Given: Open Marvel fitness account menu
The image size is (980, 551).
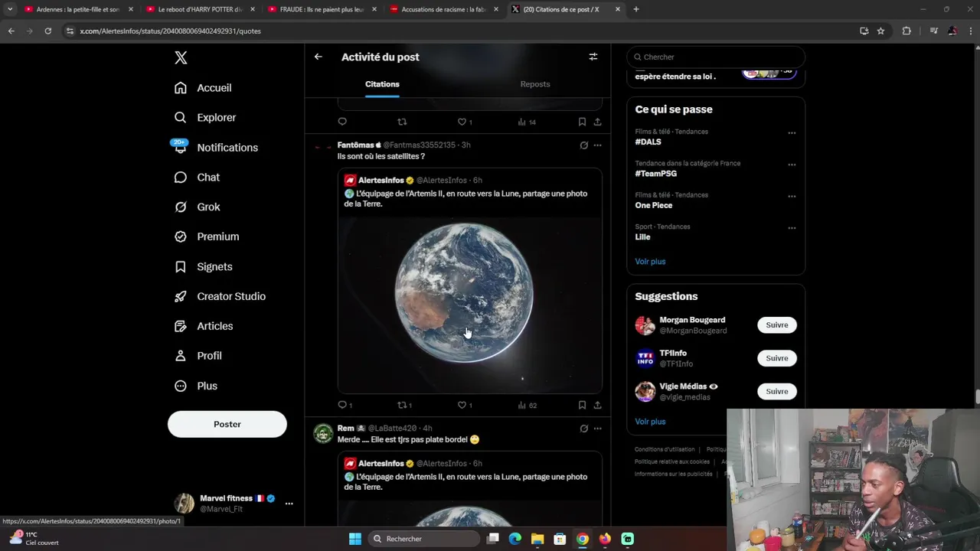Looking at the screenshot, I should pyautogui.click(x=234, y=503).
